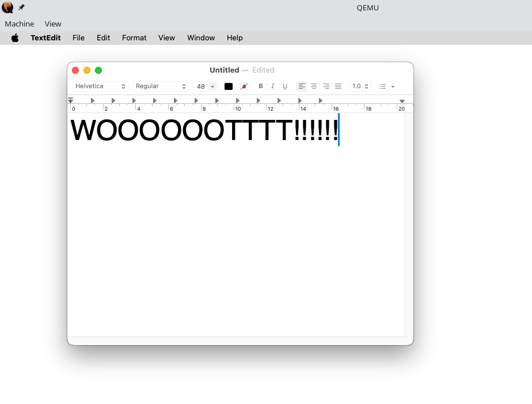Justify the text alignment
Screen dimensions: 532x404
[339, 86]
